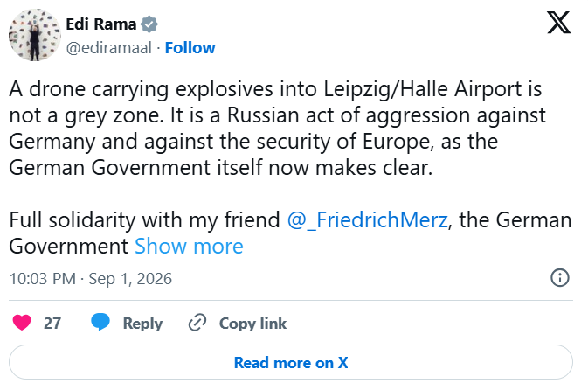Click the Full solidarity paragraph text
This screenshot has width=588, height=390.
tap(291, 233)
